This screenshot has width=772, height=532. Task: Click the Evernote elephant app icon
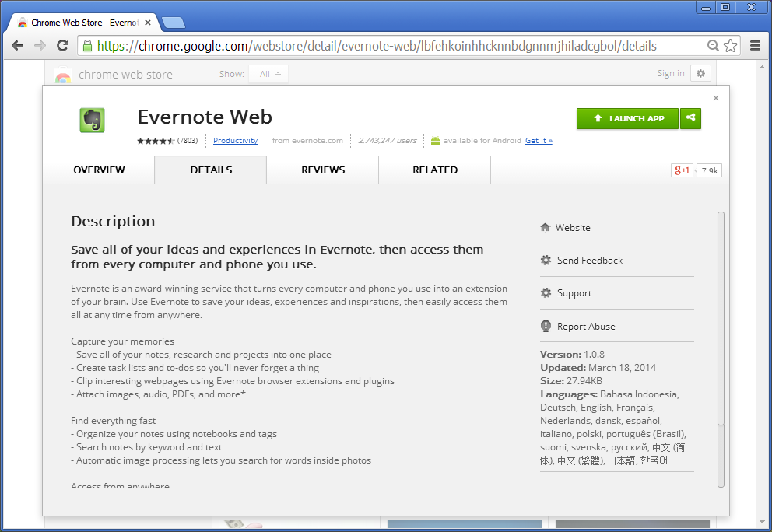point(93,120)
